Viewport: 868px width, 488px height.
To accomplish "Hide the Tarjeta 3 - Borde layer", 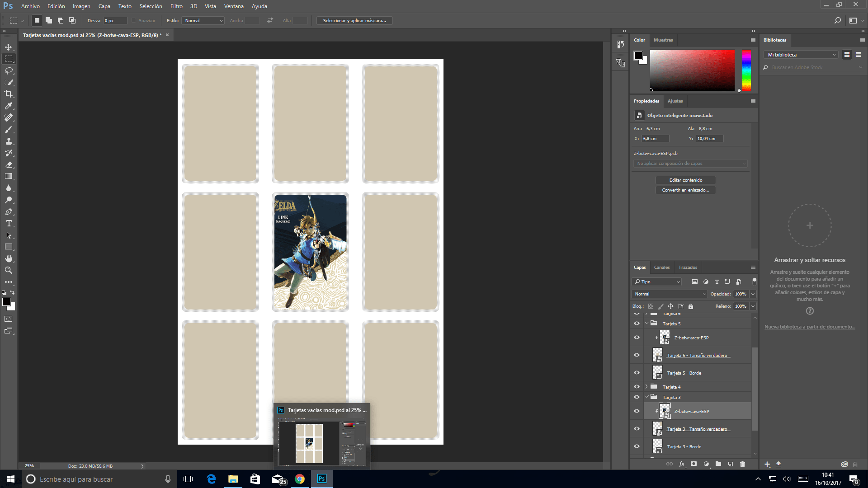I will click(x=637, y=446).
